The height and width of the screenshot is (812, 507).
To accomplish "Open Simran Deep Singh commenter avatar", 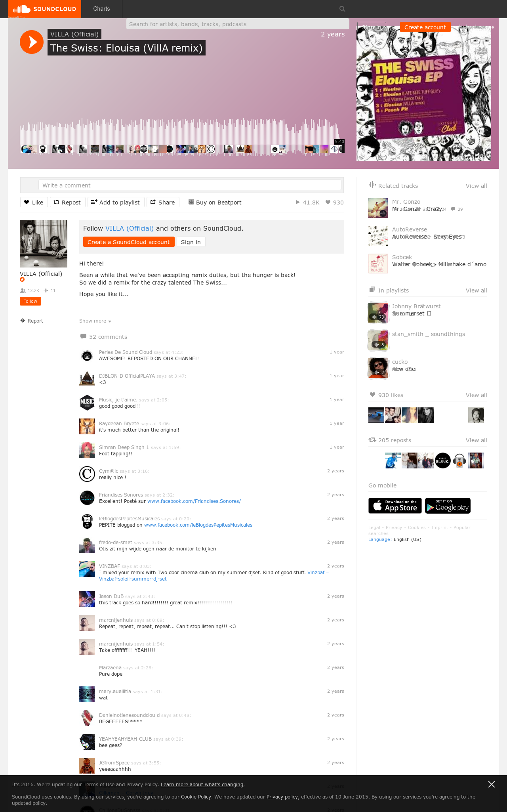I will [87, 451].
